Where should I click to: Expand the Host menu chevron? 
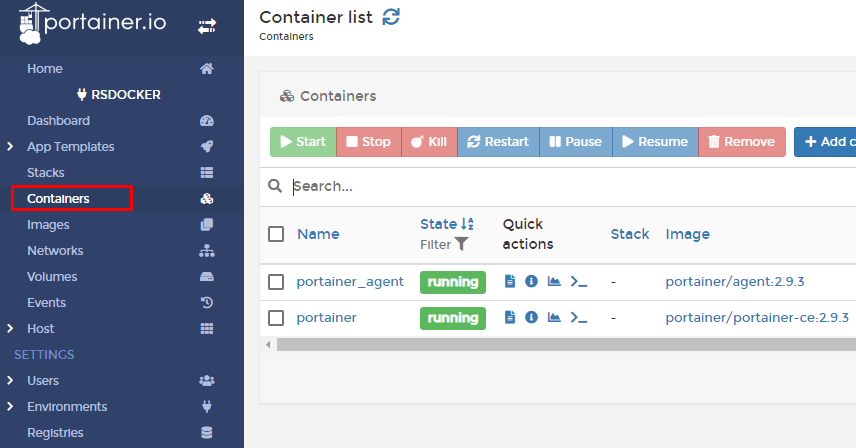point(10,328)
